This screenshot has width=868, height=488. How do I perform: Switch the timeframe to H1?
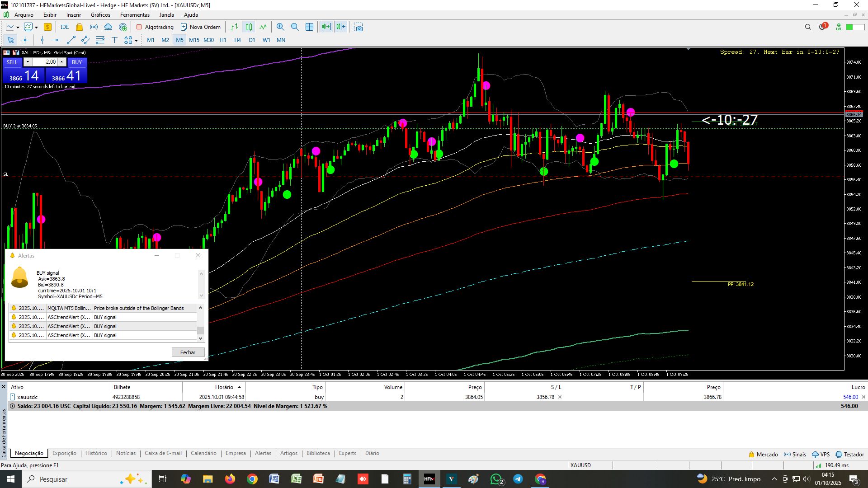point(223,40)
